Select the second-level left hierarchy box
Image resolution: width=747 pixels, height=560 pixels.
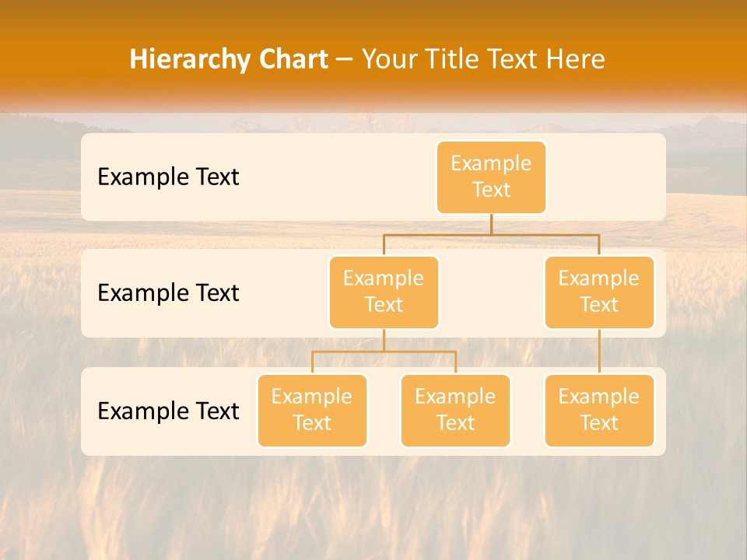pos(384,292)
